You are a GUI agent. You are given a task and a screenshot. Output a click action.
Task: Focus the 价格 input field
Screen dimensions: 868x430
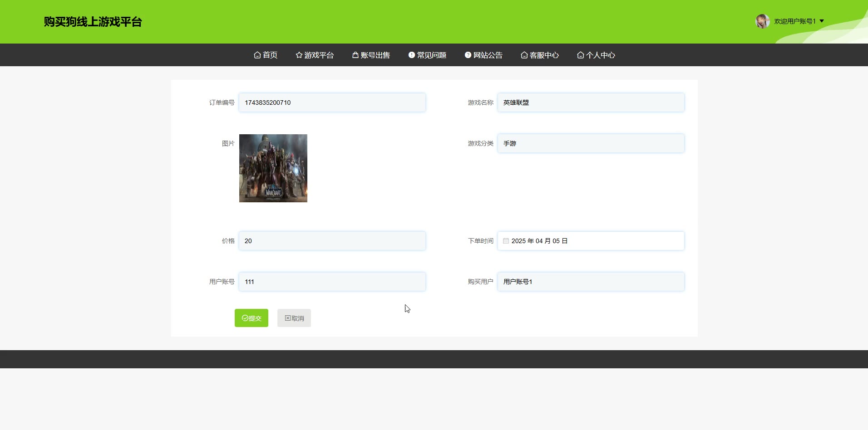point(332,241)
